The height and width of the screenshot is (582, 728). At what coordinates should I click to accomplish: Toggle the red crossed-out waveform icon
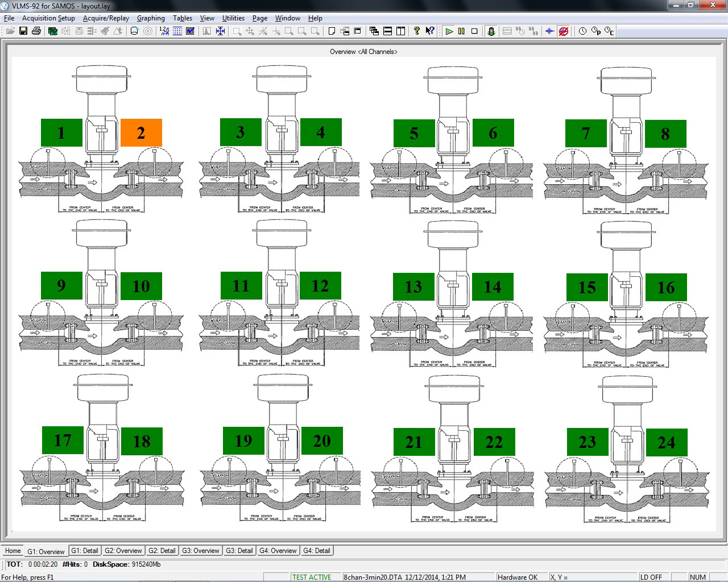click(563, 31)
